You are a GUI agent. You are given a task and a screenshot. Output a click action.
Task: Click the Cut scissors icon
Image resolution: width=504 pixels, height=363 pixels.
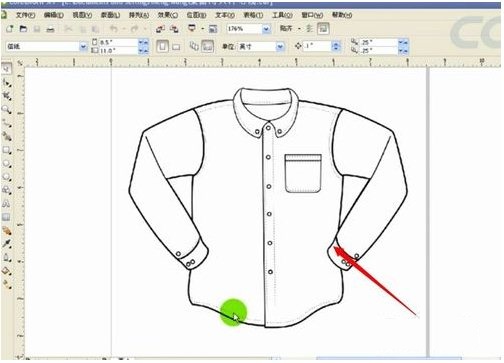point(68,29)
